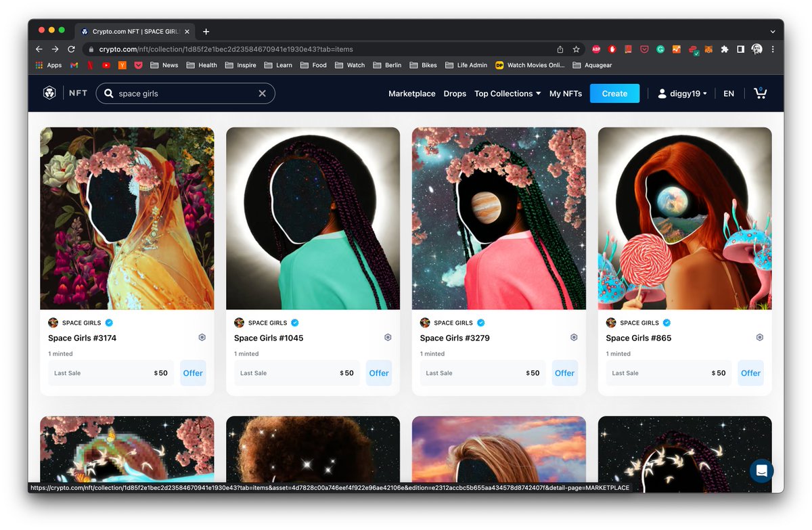
Task: Expand the Top Collections dropdown
Action: (x=507, y=93)
